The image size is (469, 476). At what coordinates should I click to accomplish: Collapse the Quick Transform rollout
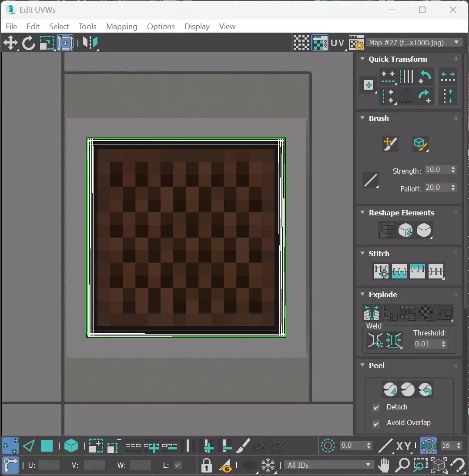pos(362,59)
